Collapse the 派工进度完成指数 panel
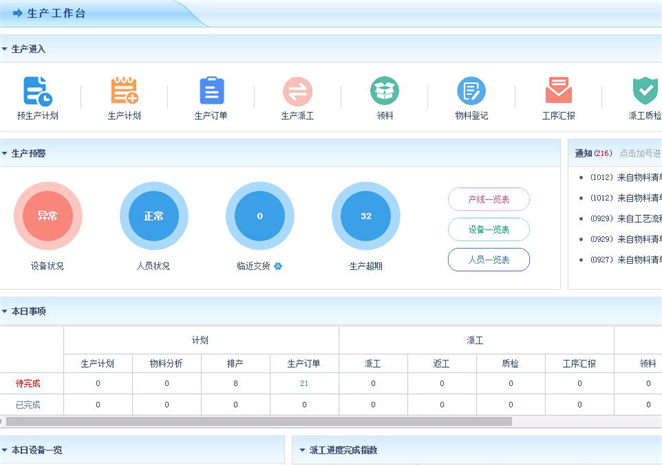 tap(302, 451)
